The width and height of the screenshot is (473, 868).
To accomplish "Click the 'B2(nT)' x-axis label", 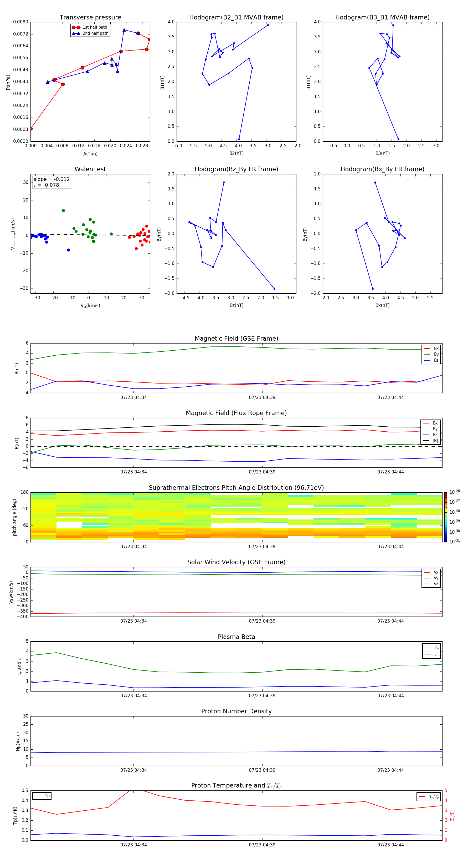I will [236, 153].
